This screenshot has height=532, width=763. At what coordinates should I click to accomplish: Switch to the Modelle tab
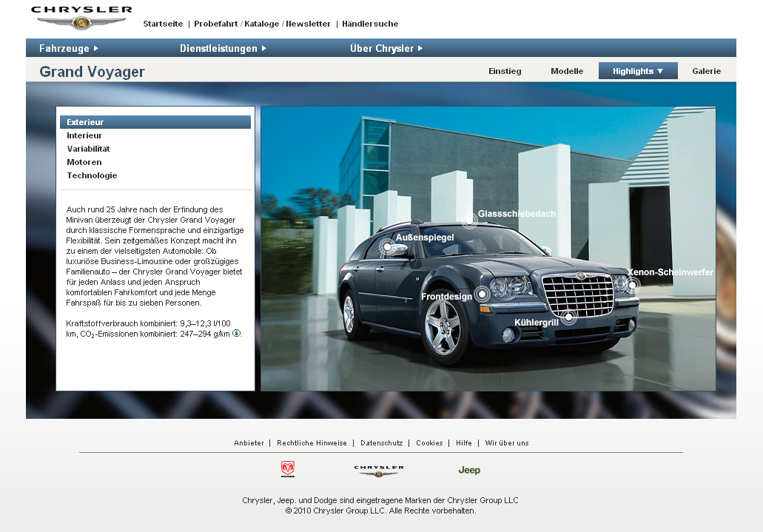567,71
